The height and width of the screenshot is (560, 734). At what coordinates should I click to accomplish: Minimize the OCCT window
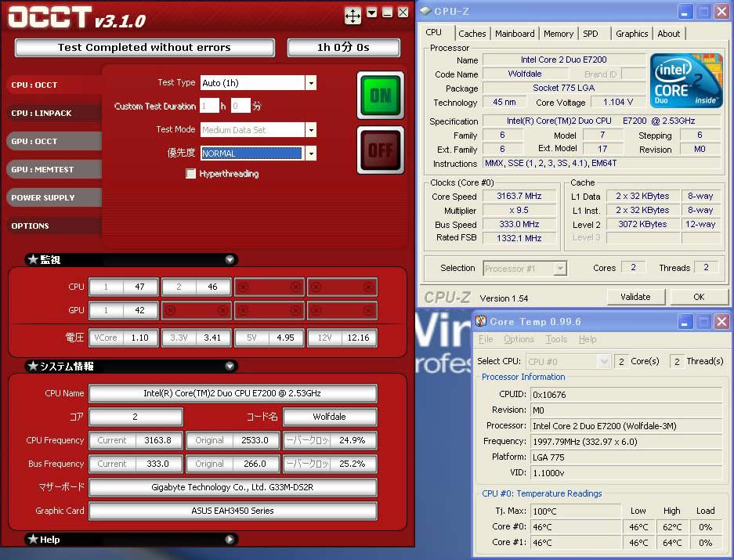pyautogui.click(x=387, y=13)
